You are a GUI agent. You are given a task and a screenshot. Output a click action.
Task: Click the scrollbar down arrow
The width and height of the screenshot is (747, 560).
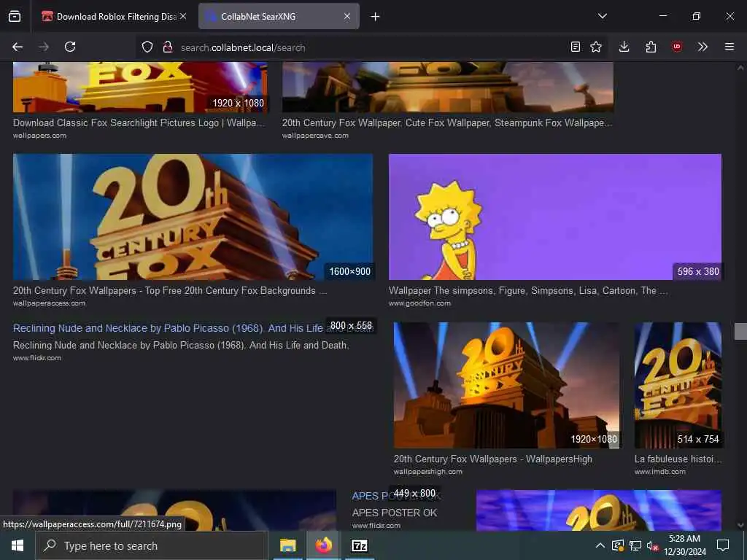[740, 525]
